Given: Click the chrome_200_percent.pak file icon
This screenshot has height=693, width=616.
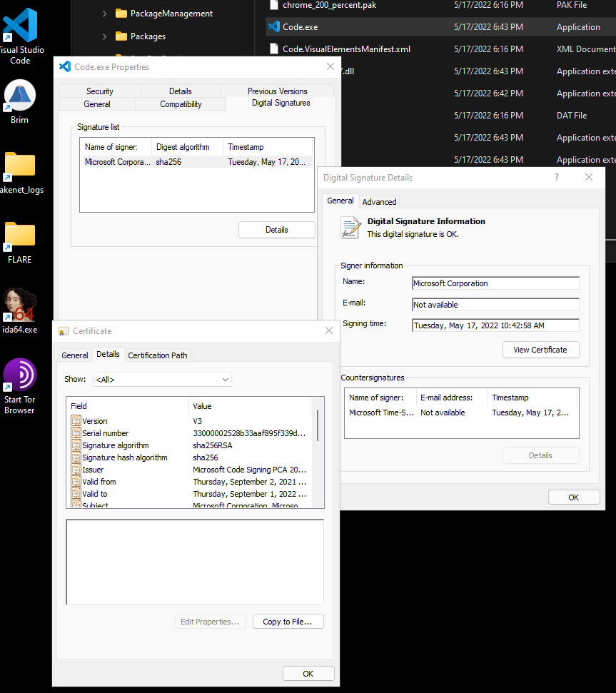Looking at the screenshot, I should point(274,5).
